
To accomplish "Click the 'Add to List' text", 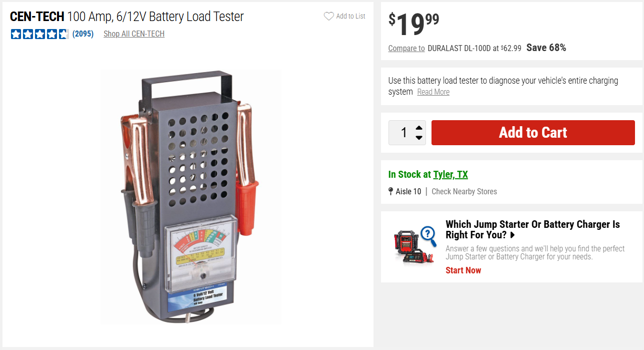I will 350,16.
